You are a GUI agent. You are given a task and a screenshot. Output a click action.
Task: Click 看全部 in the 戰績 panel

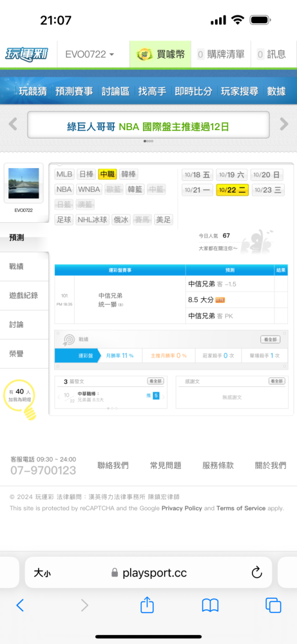tap(271, 339)
